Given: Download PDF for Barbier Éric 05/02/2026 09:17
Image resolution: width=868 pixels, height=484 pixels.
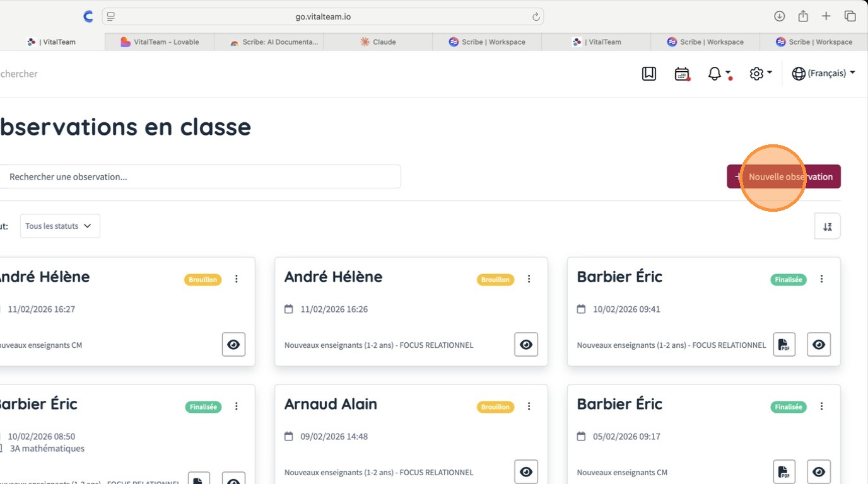Looking at the screenshot, I should point(784,472).
